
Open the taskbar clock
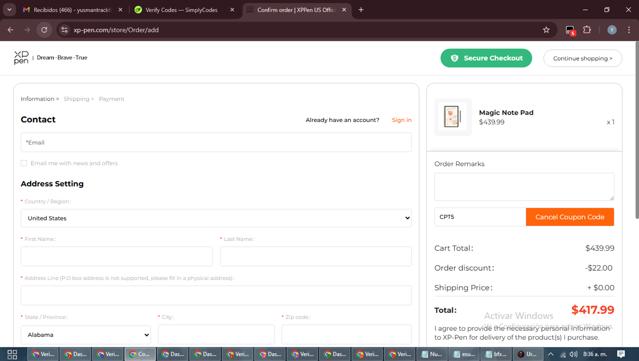(x=594, y=354)
